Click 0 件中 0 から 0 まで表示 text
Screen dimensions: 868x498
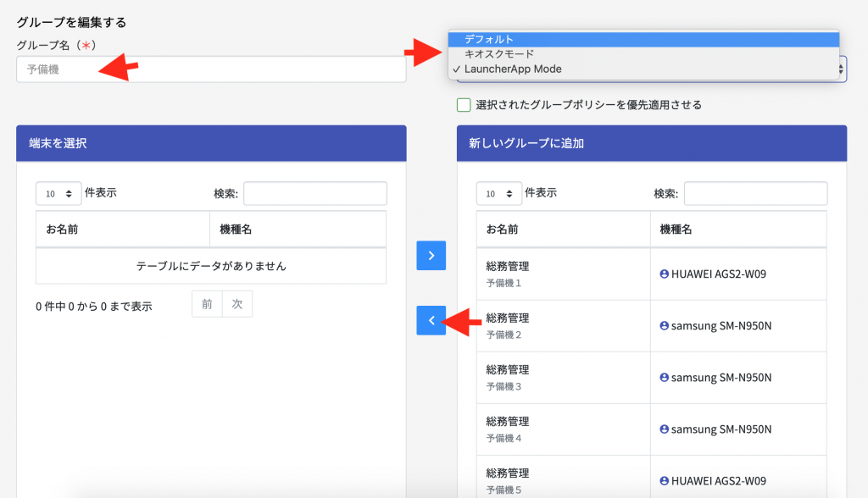(94, 307)
